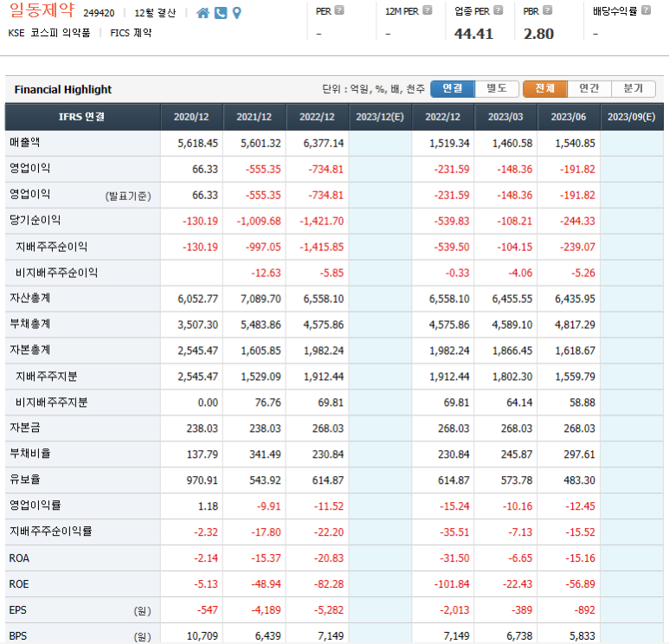The image size is (669, 644).
Task: Select the 연간 annual tab
Action: click(x=589, y=89)
